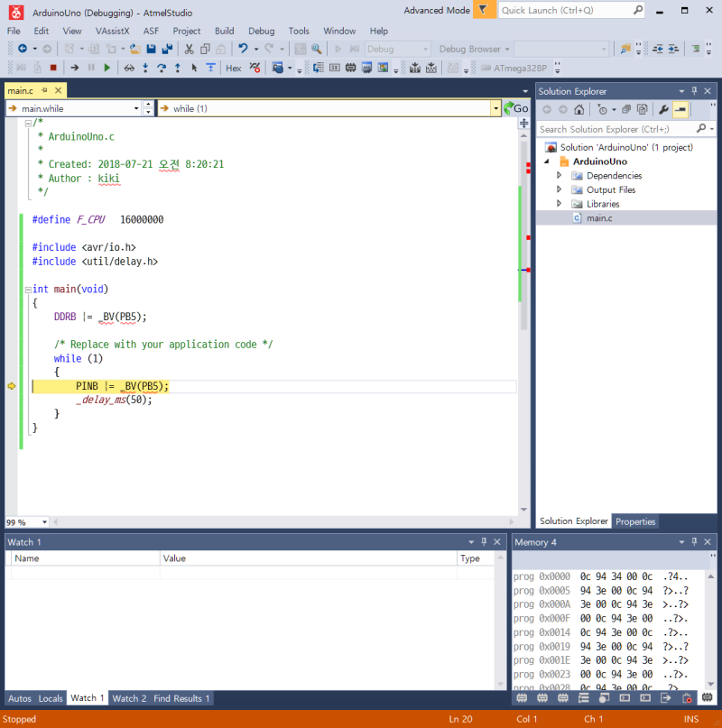Image resolution: width=722 pixels, height=728 pixels.
Task: Toggle the pin on main.c tab
Action: [x=44, y=90]
